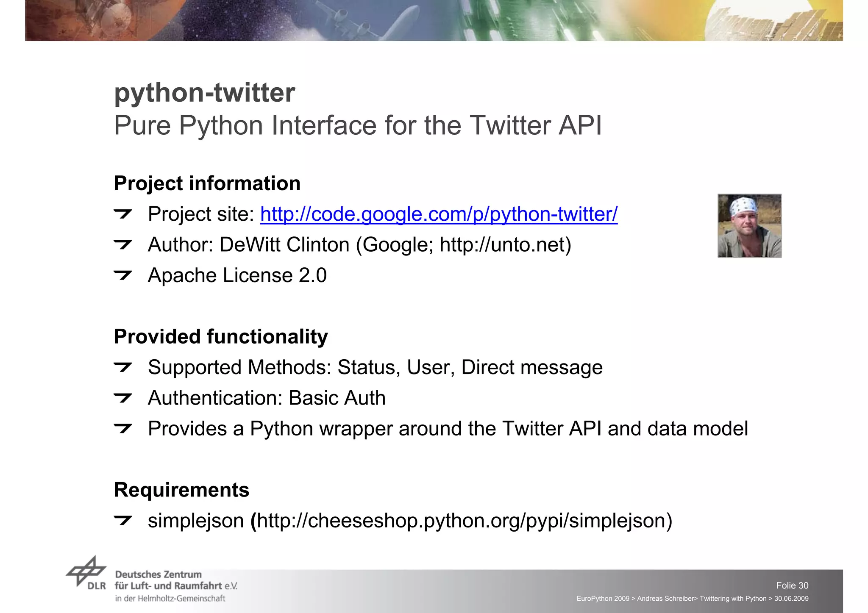Click the 'Provides a Python wrapper' bullet text
The height and width of the screenshot is (613, 868).
[448, 429]
